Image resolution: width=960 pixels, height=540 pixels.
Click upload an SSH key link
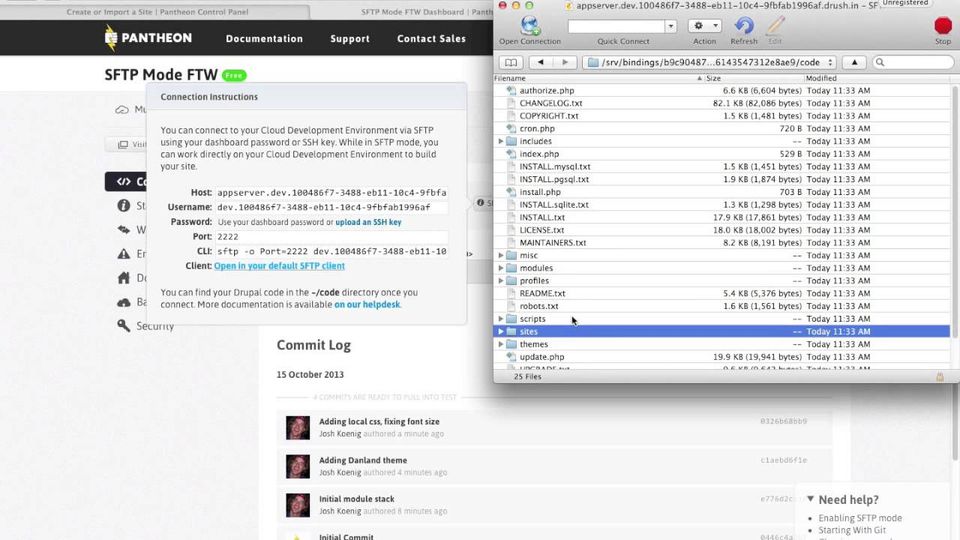point(368,222)
